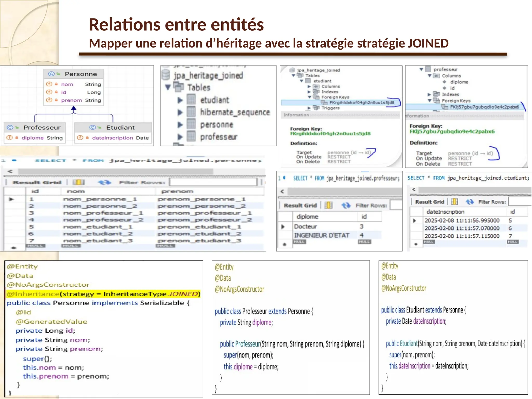Collapse Columns under professeur table
This screenshot has width=532, height=399.
pos(430,76)
